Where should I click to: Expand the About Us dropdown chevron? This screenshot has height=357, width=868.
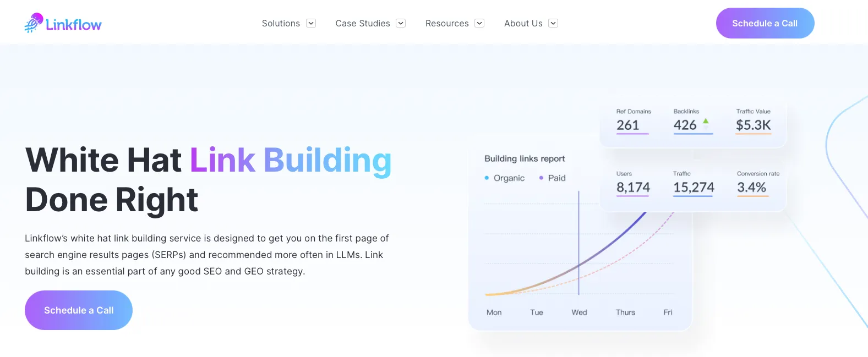click(554, 23)
